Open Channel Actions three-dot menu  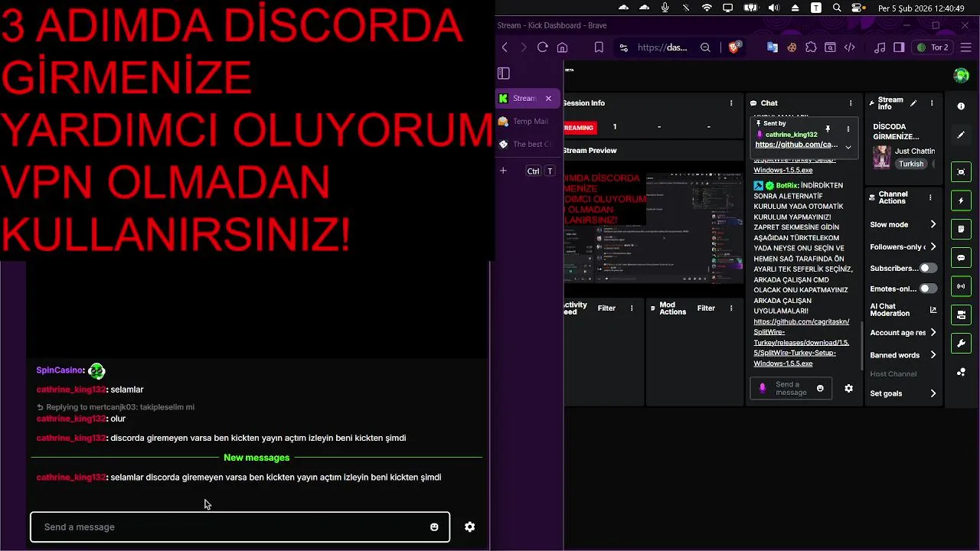pos(930,197)
